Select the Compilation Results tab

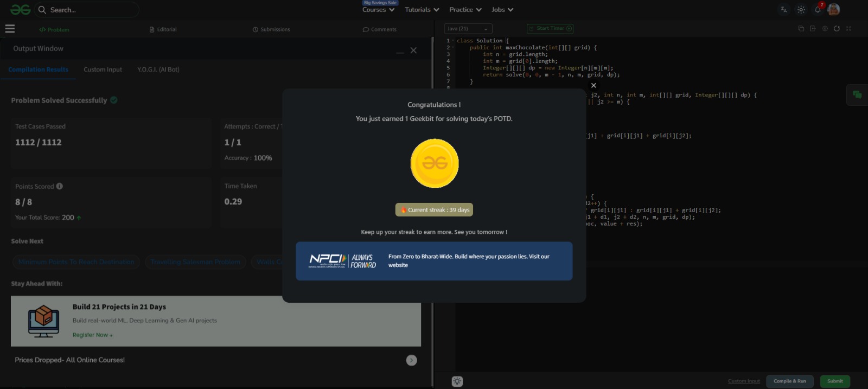39,69
